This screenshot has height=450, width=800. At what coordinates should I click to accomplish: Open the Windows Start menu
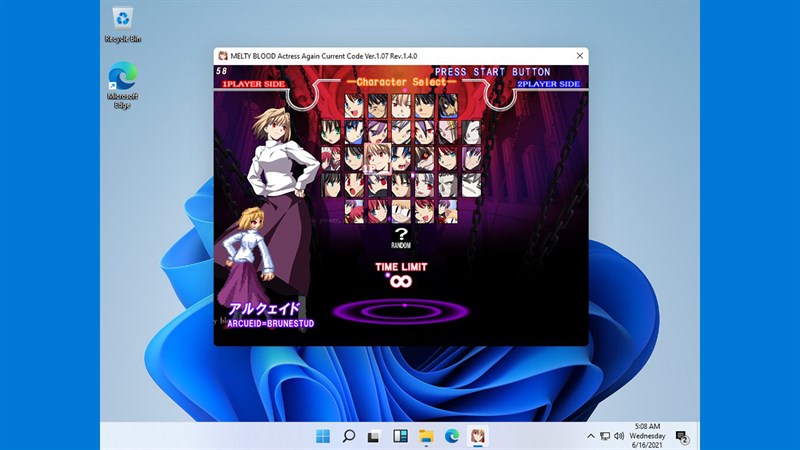(323, 436)
